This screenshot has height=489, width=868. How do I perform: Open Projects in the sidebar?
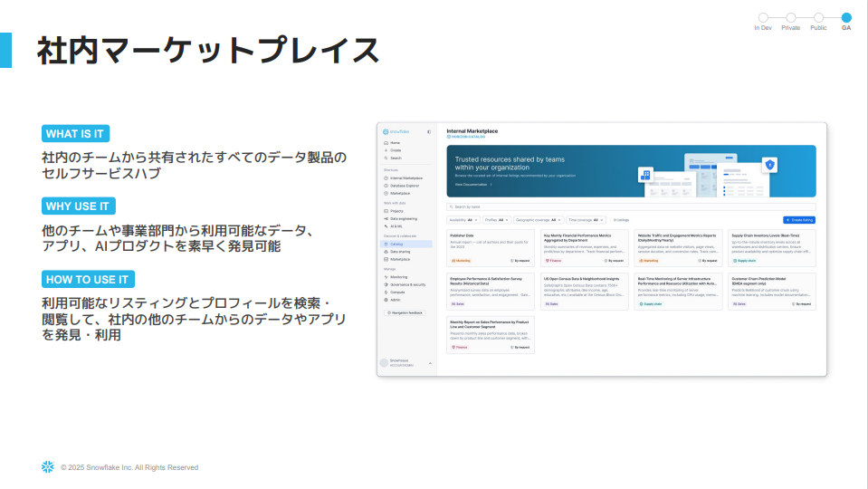tap(394, 211)
